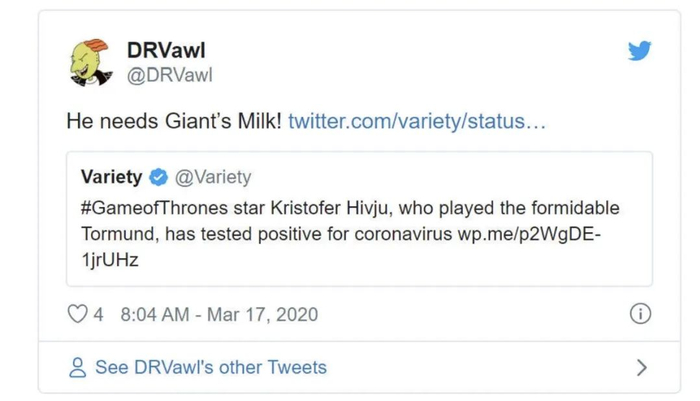
Task: Like the tweet with the heart icon
Action: (x=77, y=314)
